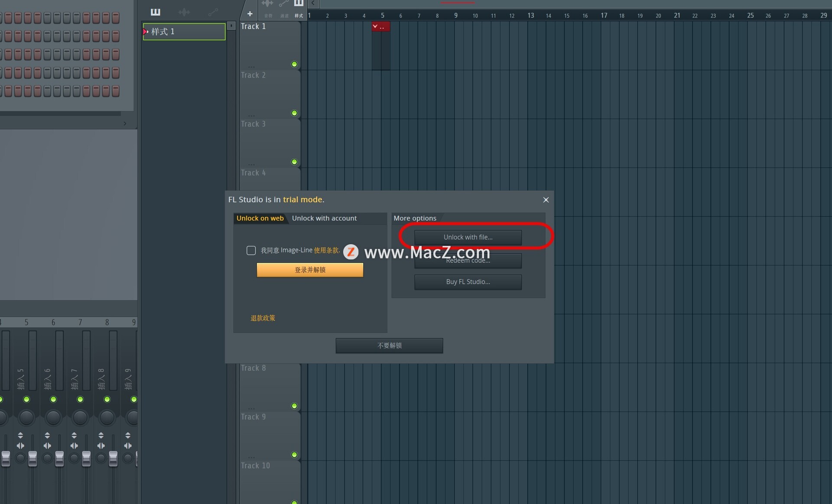Toggle polarity invert arrows on insert 6

click(47, 435)
